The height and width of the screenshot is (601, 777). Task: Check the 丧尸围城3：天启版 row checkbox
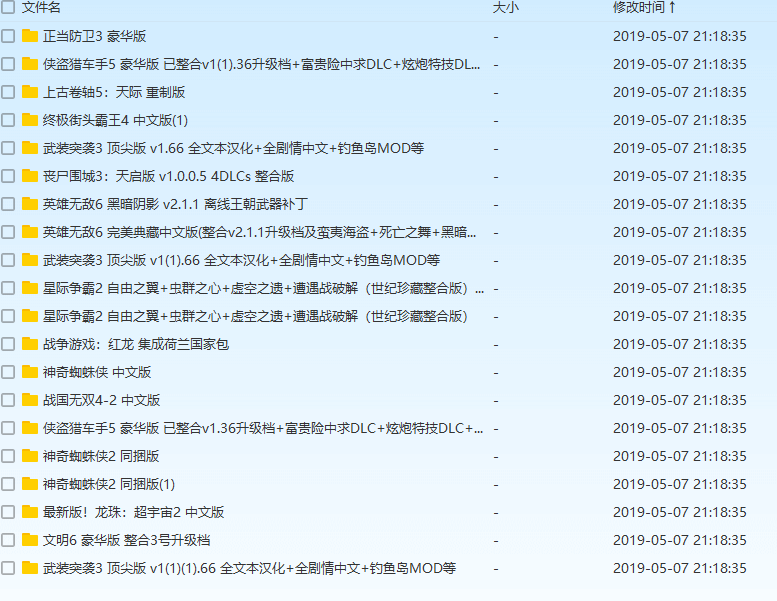click(7, 176)
